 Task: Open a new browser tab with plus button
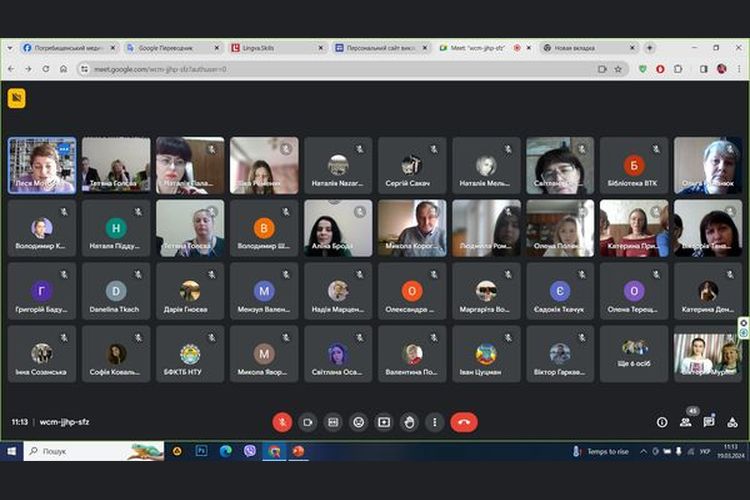[650, 47]
